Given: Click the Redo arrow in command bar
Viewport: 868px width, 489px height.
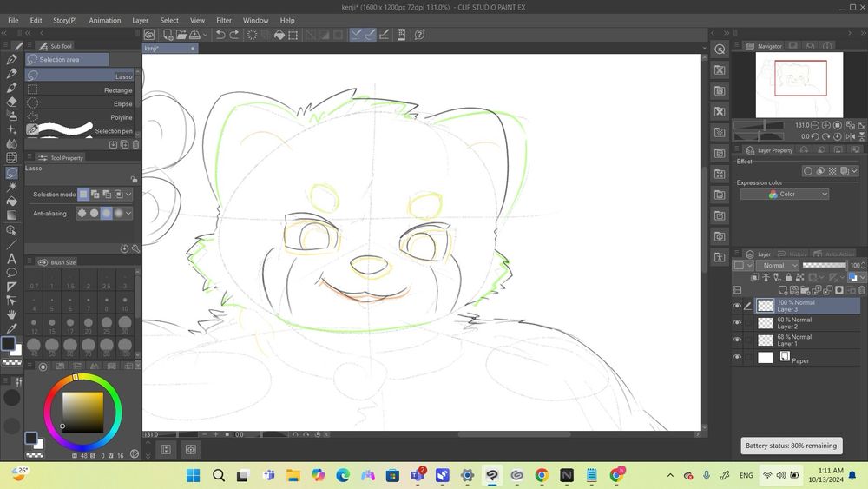Looking at the screenshot, I should 235,35.
